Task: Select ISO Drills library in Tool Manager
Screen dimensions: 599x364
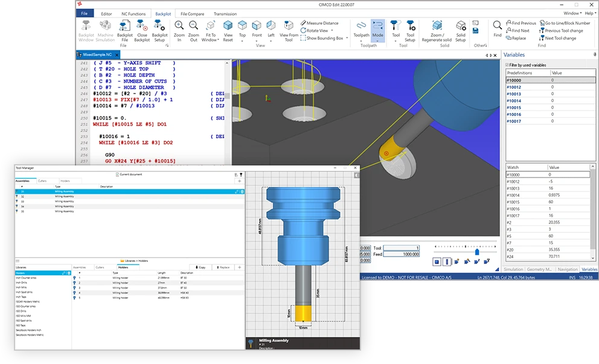Action: click(21, 311)
